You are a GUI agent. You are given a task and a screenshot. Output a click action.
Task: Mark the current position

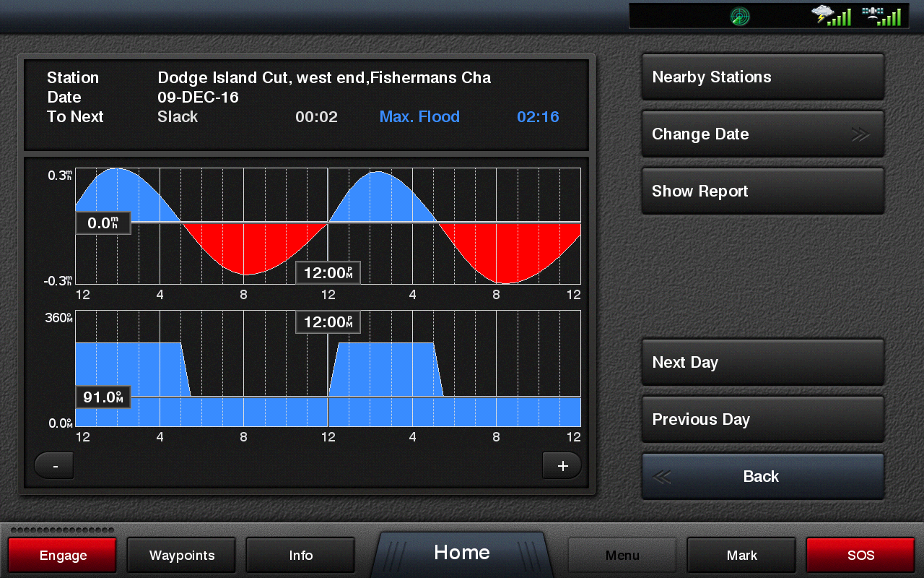pyautogui.click(x=741, y=555)
